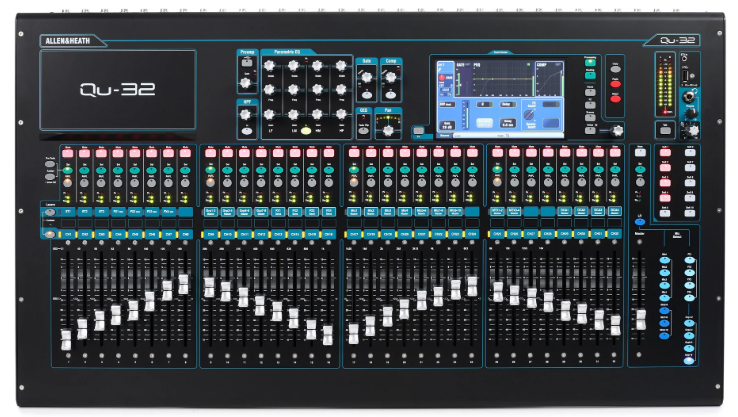738x417 pixels.
Task: Click the HPF frequency knob
Action: [245, 114]
